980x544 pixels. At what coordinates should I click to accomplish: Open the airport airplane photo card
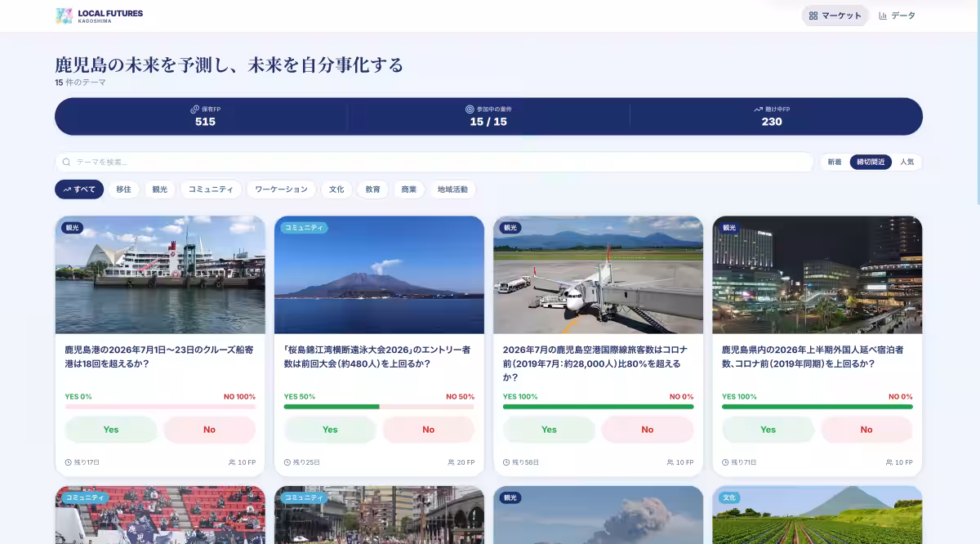(x=598, y=274)
